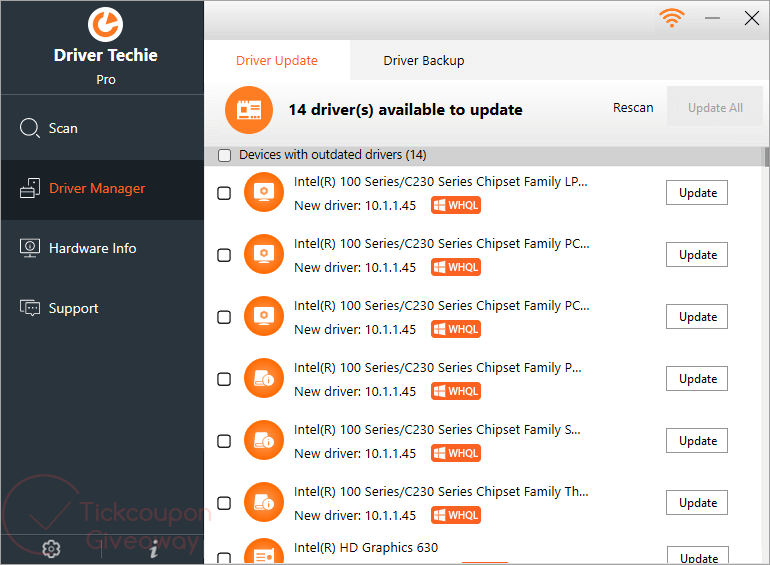Viewport: 770px width, 565px height.
Task: Open Support in the sidebar
Action: (102, 308)
